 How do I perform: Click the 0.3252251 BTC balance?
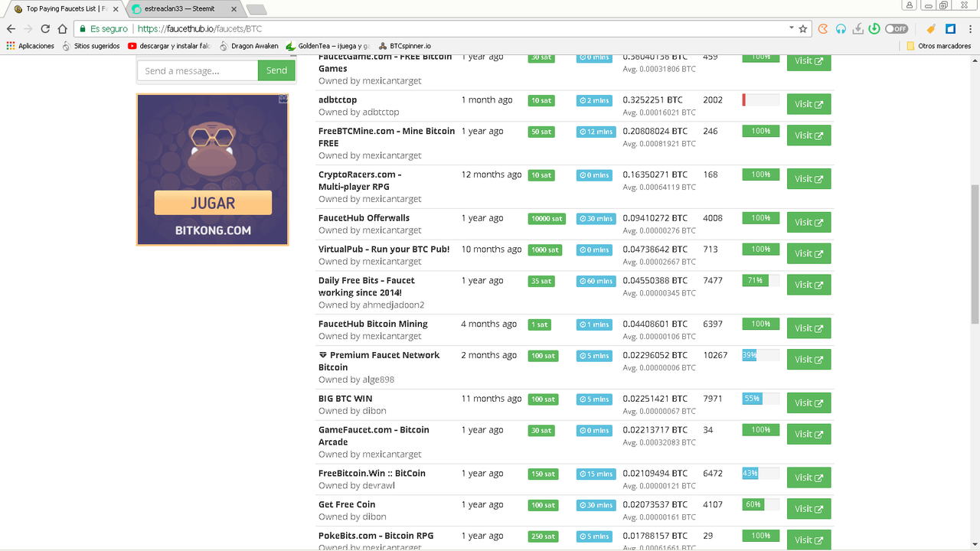[x=652, y=99]
